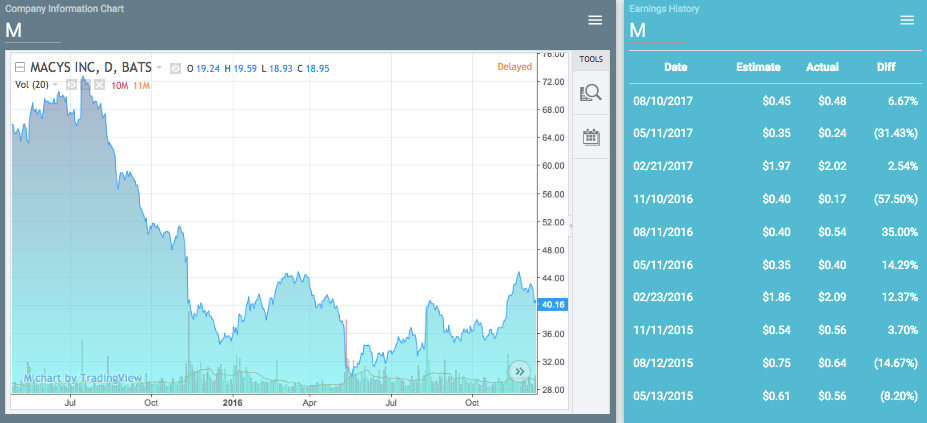Click the current price label 40.16
This screenshot has width=927, height=423.
click(x=551, y=304)
